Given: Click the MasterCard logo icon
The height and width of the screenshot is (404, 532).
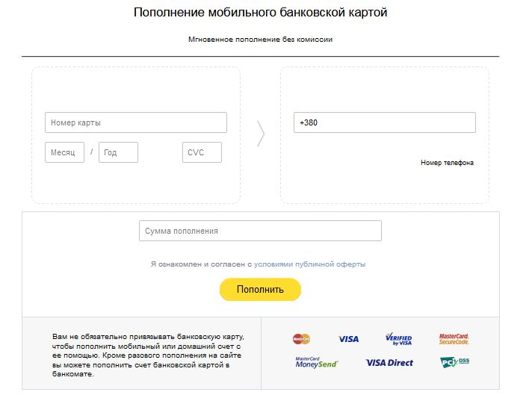Looking at the screenshot, I should click(x=301, y=339).
